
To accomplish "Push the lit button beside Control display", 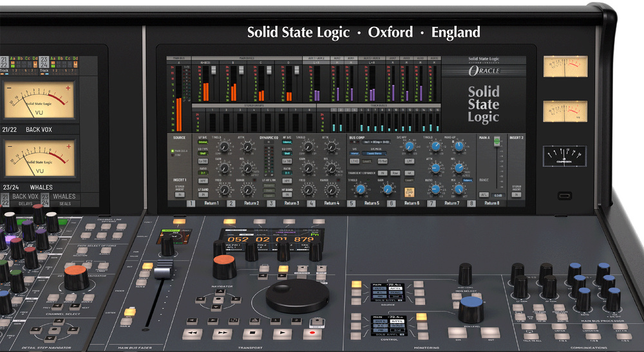I will pyautogui.click(x=421, y=317).
